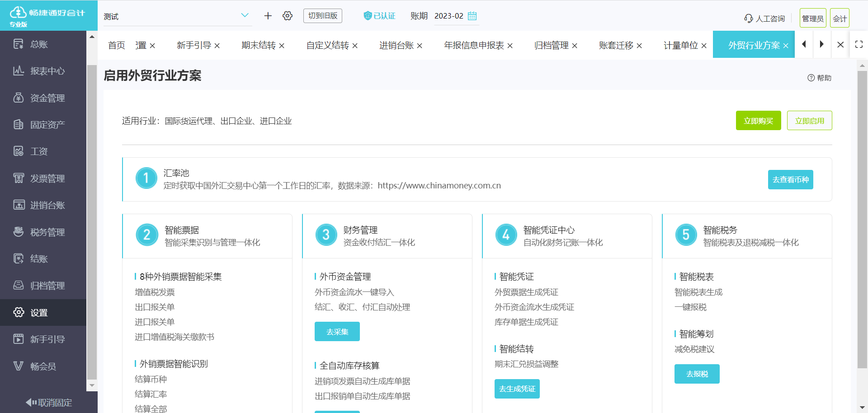The height and width of the screenshot is (413, 868).
Task: Close the 外贸行业方案 tab
Action: [786, 46]
